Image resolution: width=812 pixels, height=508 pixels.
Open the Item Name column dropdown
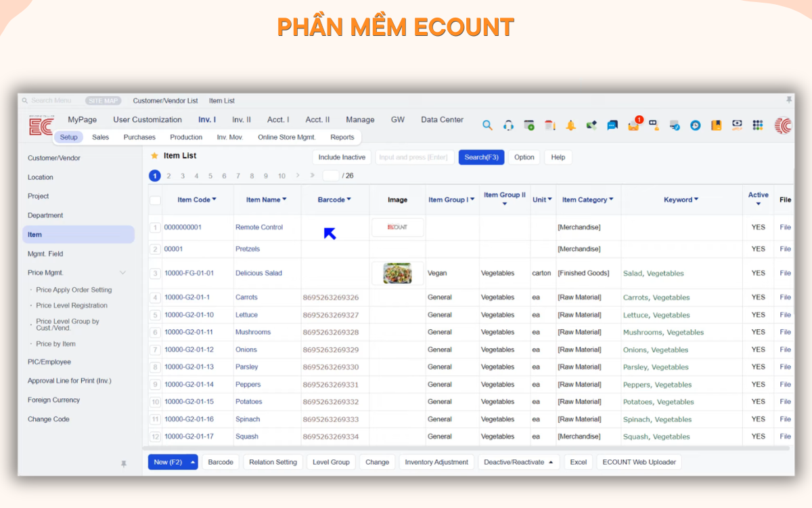coord(284,200)
